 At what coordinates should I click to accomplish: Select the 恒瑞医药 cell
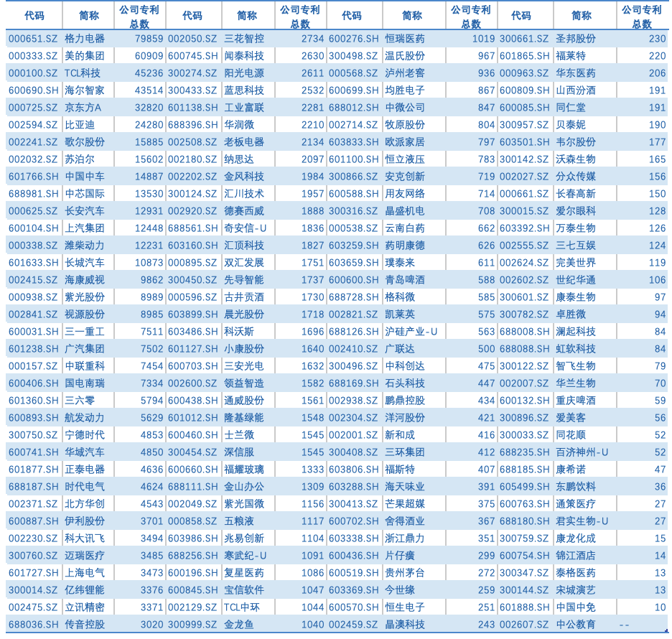(405, 39)
